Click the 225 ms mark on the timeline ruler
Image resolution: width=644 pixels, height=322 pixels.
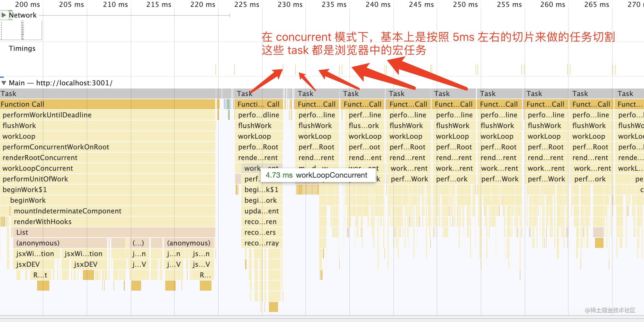click(246, 4)
